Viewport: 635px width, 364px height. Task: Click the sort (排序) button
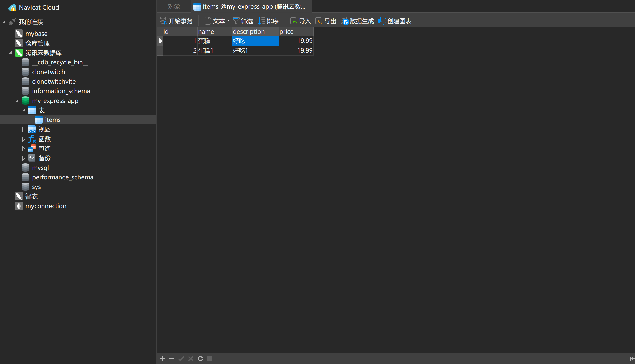(x=268, y=21)
